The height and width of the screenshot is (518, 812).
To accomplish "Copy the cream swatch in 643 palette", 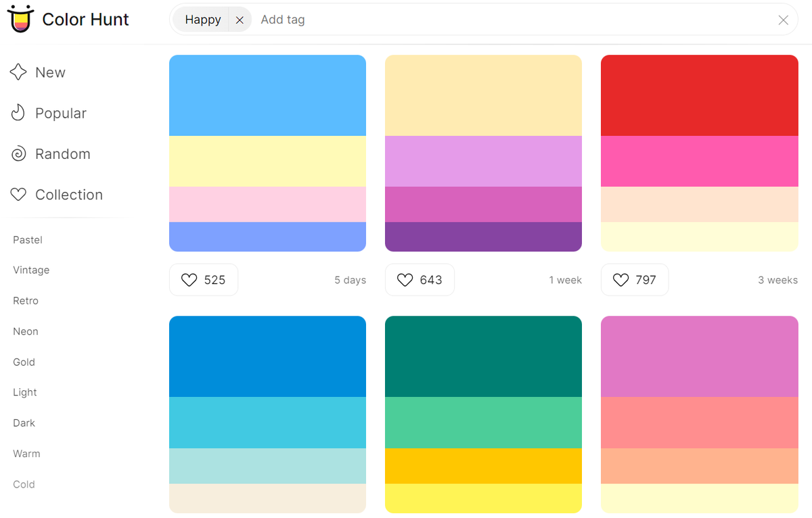I will coord(483,95).
